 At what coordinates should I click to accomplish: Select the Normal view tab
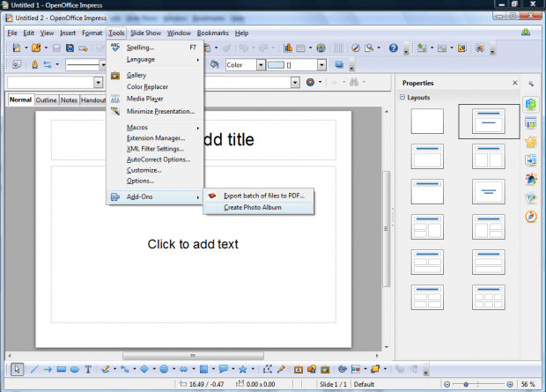[x=20, y=100]
